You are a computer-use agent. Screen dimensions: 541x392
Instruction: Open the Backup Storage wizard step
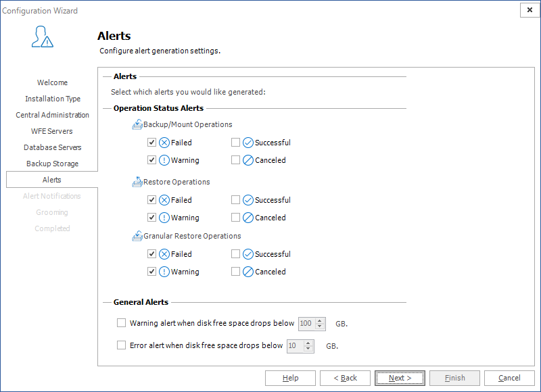point(52,164)
